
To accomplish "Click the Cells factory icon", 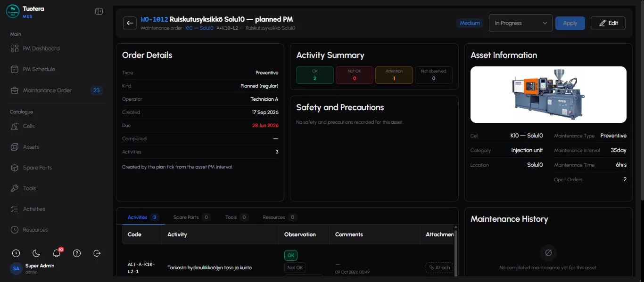I will [14, 126].
